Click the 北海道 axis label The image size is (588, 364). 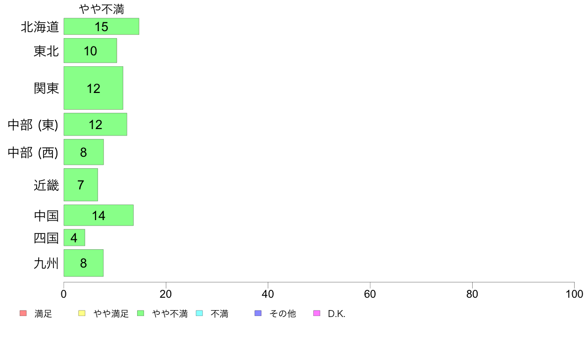(x=40, y=27)
